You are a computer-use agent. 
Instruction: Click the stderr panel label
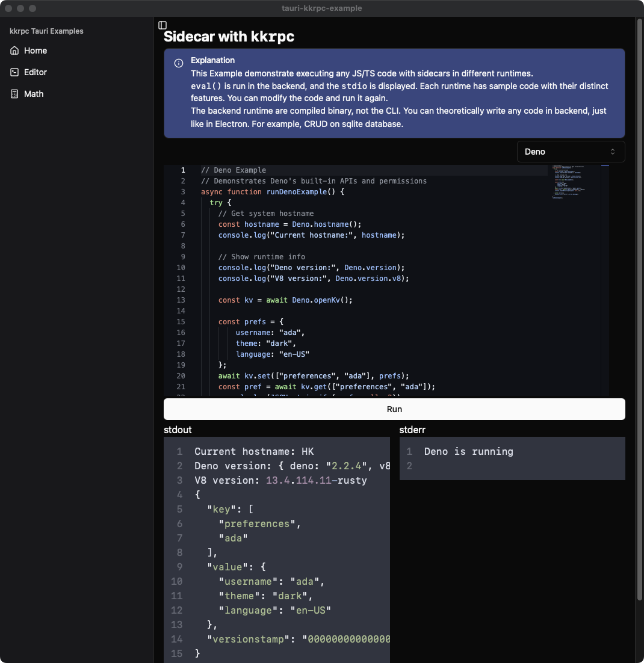(x=412, y=430)
